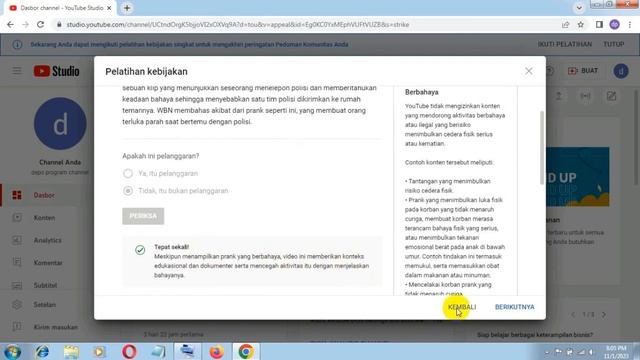The height and width of the screenshot is (360, 640).
Task: Dismiss banner with TUTUP
Action: tap(613, 44)
